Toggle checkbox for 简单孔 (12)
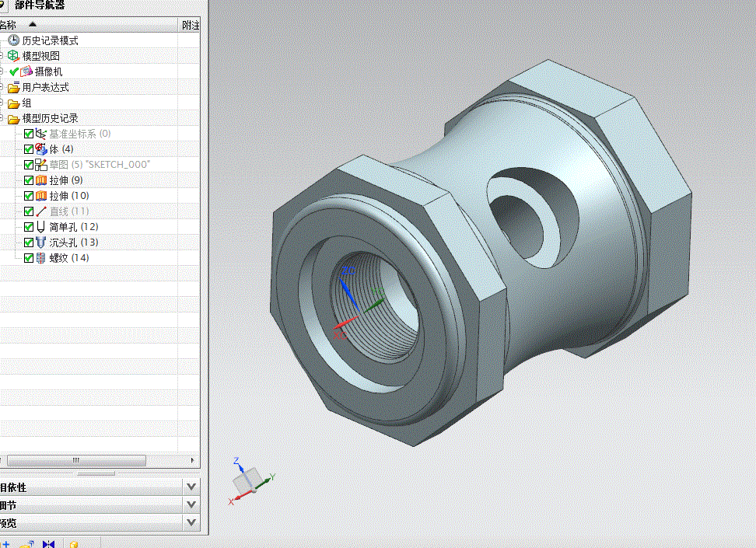The image size is (756, 548). point(29,227)
